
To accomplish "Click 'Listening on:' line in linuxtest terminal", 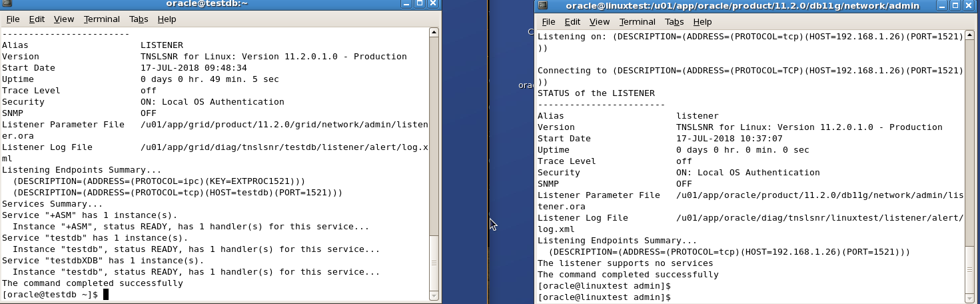I will tap(751, 37).
